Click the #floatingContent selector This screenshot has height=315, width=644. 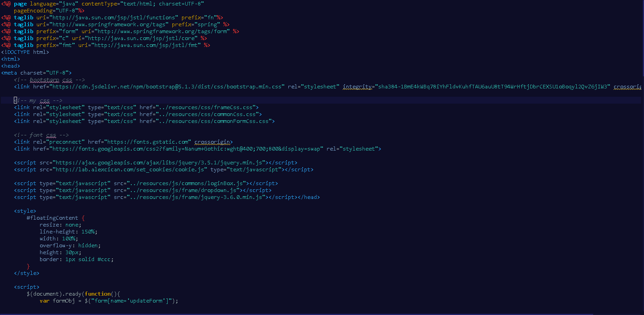53,218
